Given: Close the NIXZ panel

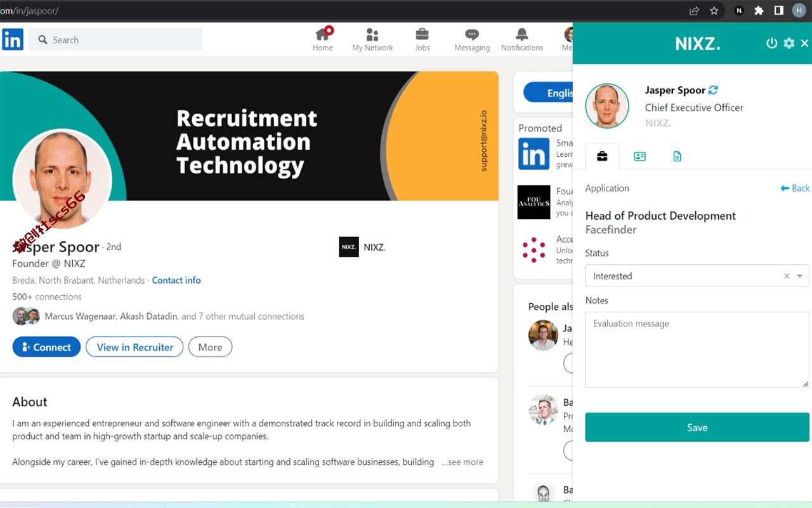Looking at the screenshot, I should tap(804, 43).
